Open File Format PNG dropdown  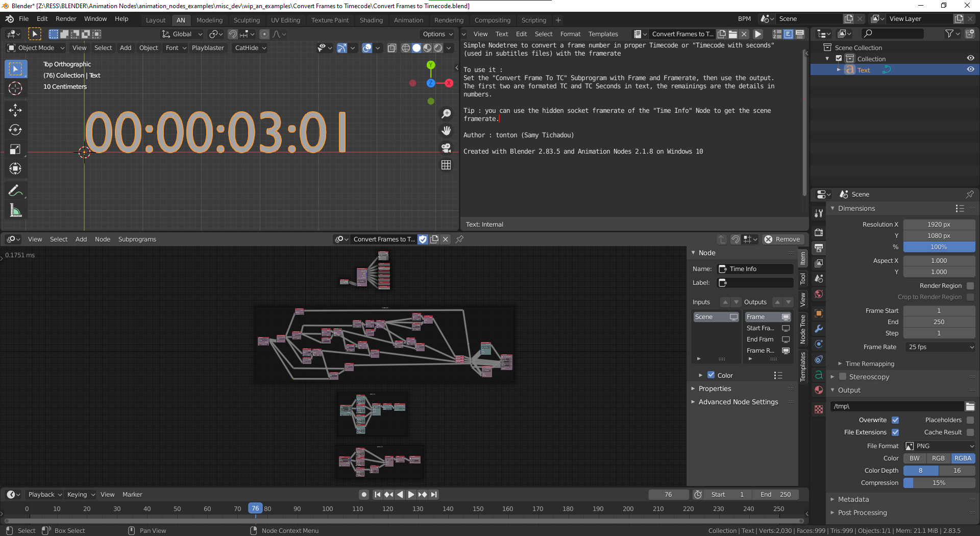940,446
